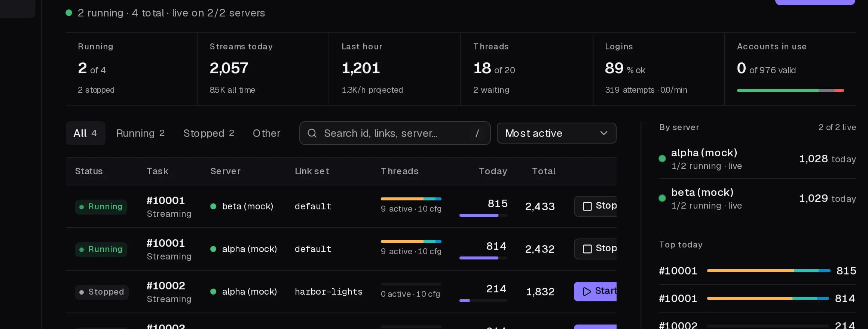Click the Task column header

[x=157, y=171]
